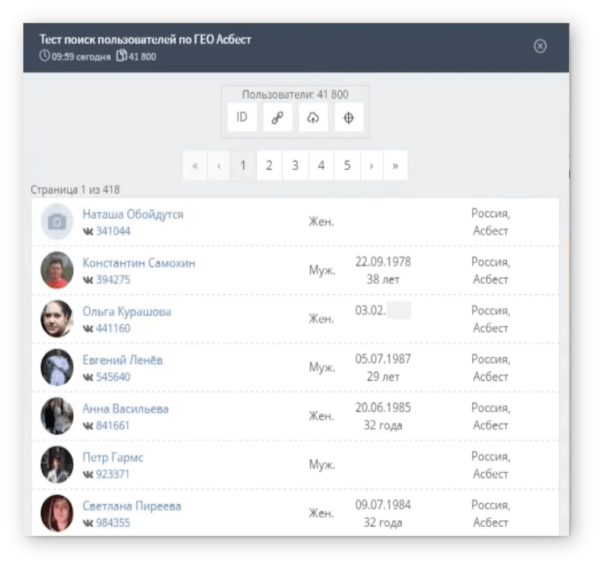
Task: Click VK ID 441160 link
Action: tap(113, 328)
